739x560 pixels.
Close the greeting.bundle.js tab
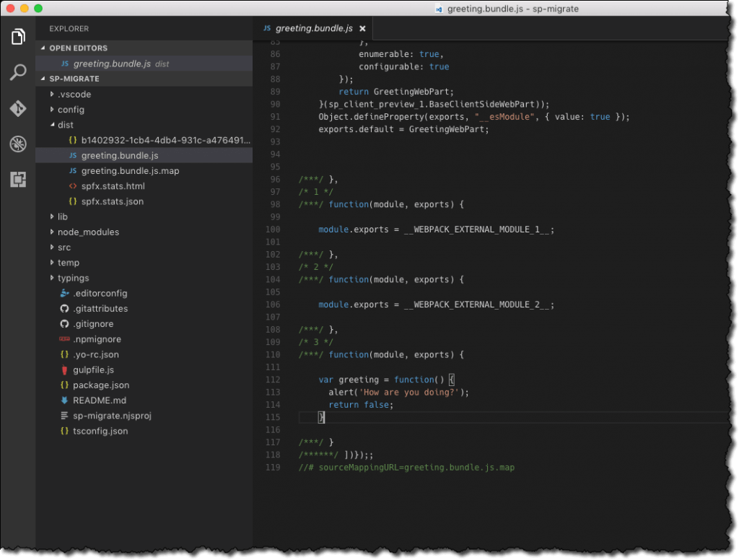(362, 28)
